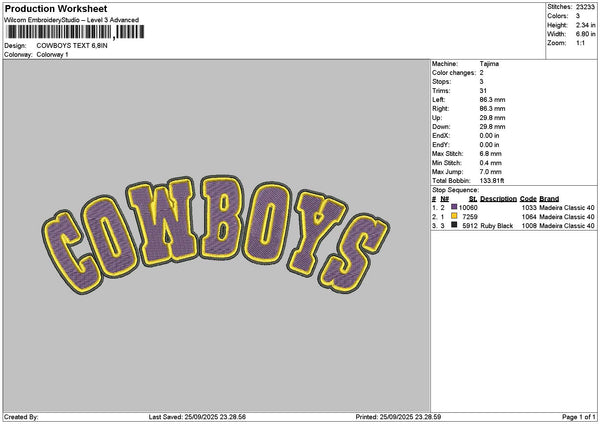Click the yellow thread swatch 7259
This screenshot has height=424, width=600.
click(x=454, y=216)
